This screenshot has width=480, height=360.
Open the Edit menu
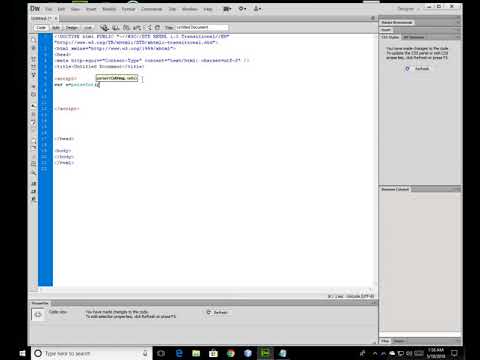tap(61, 9)
